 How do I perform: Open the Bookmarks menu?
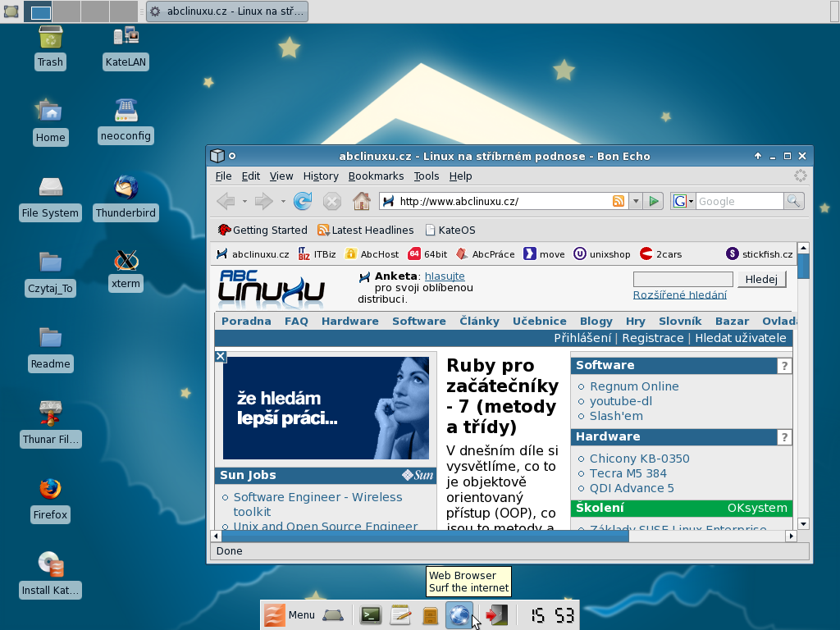pos(376,176)
